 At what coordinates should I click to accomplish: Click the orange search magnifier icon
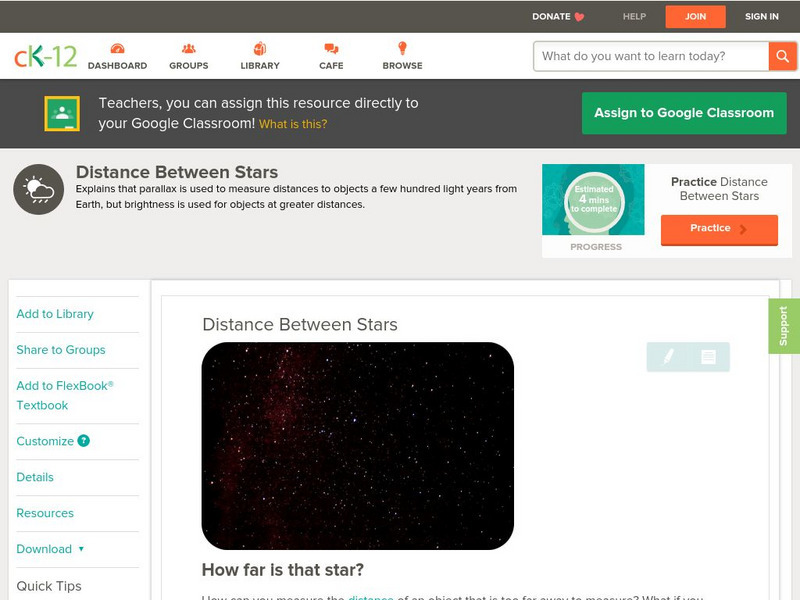coord(781,56)
